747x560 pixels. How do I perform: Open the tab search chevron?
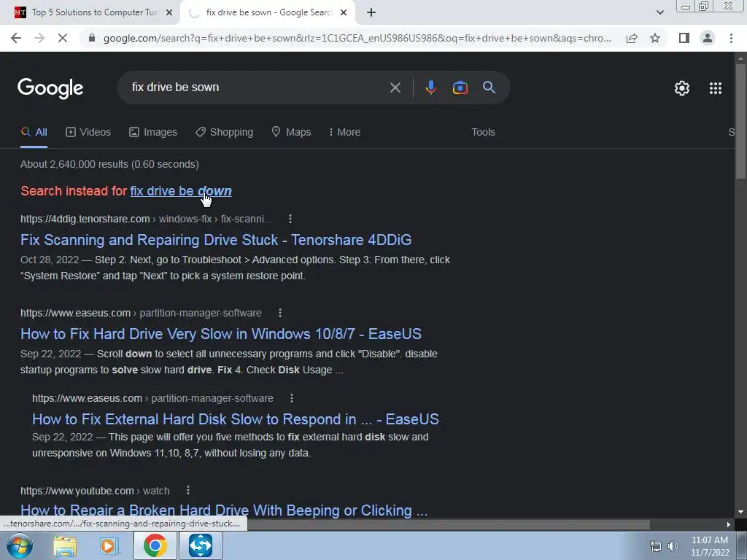pos(659,12)
